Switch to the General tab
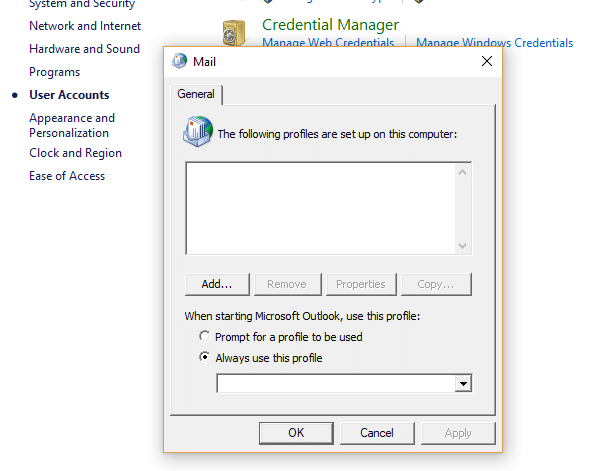This screenshot has height=471, width=603. coord(196,94)
